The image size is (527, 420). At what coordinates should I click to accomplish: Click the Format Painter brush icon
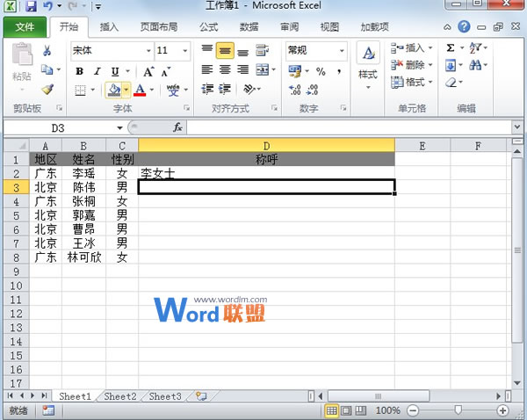(x=47, y=90)
